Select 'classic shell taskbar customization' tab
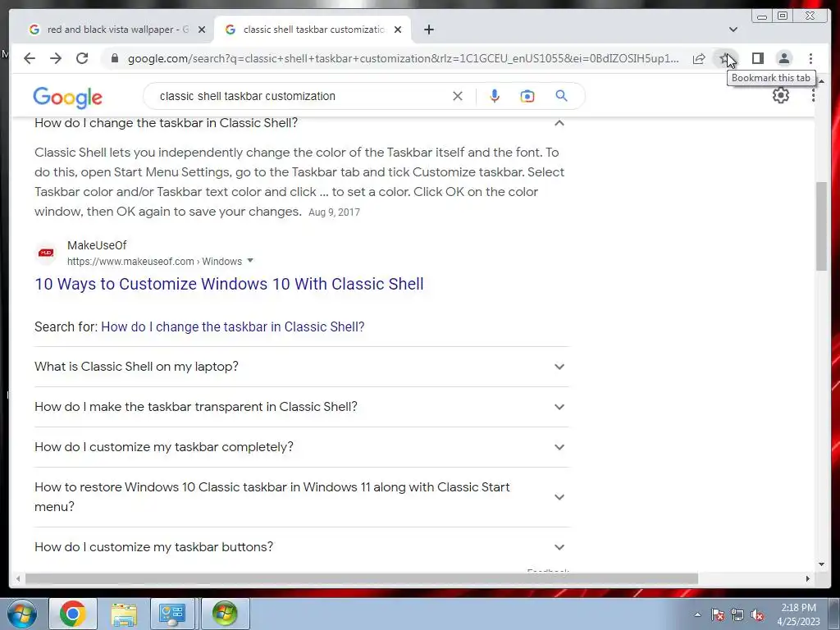The width and height of the screenshot is (840, 630). (313, 30)
